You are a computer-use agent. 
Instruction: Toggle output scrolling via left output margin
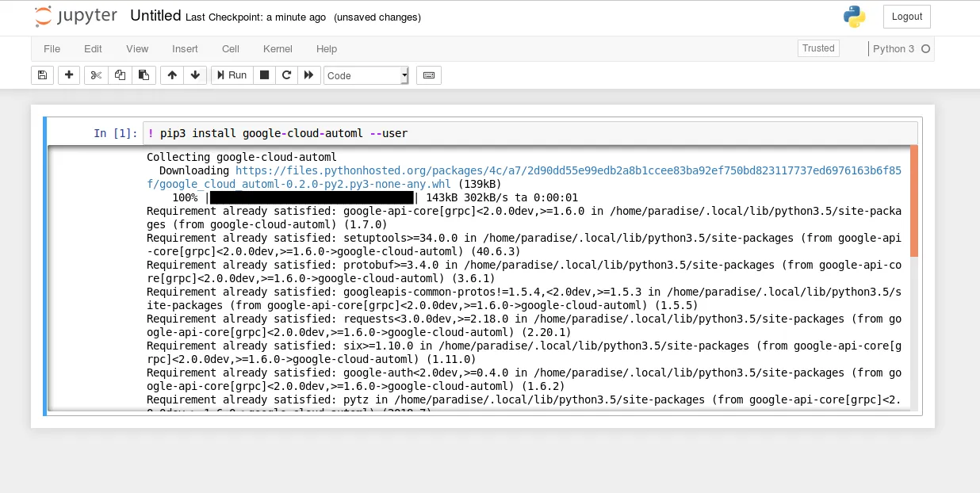pyautogui.click(x=95, y=278)
